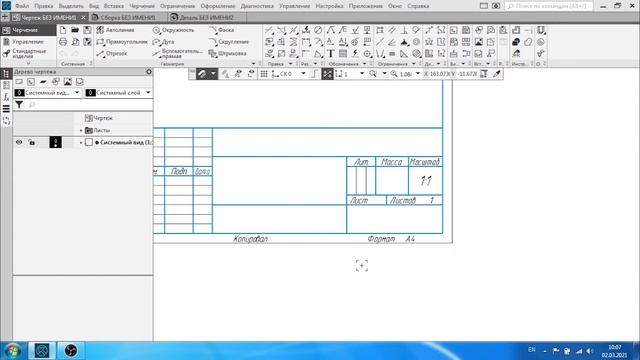This screenshot has width=640, height=360.
Task: Click the drawing tree sidebar icon
Action: coord(6,74)
